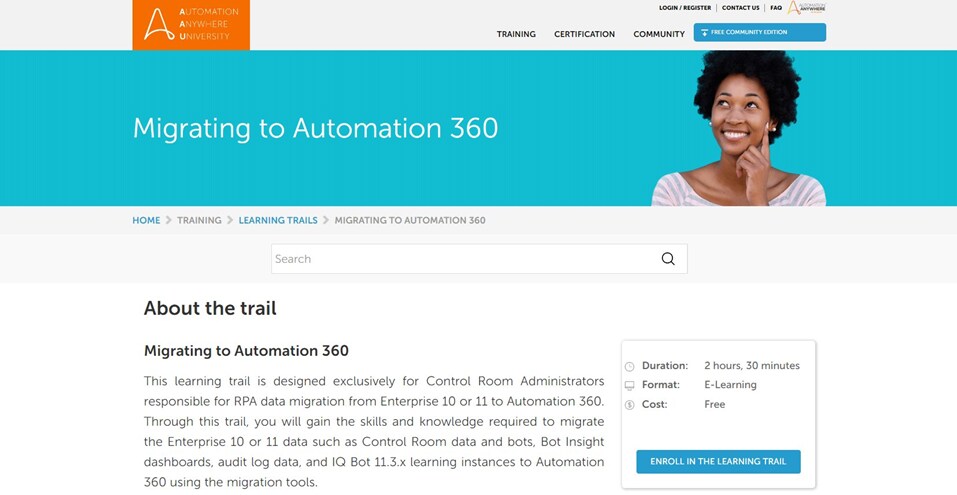Open Learning Trails breadcrumb link
The height and width of the screenshot is (495, 957).
tap(278, 220)
